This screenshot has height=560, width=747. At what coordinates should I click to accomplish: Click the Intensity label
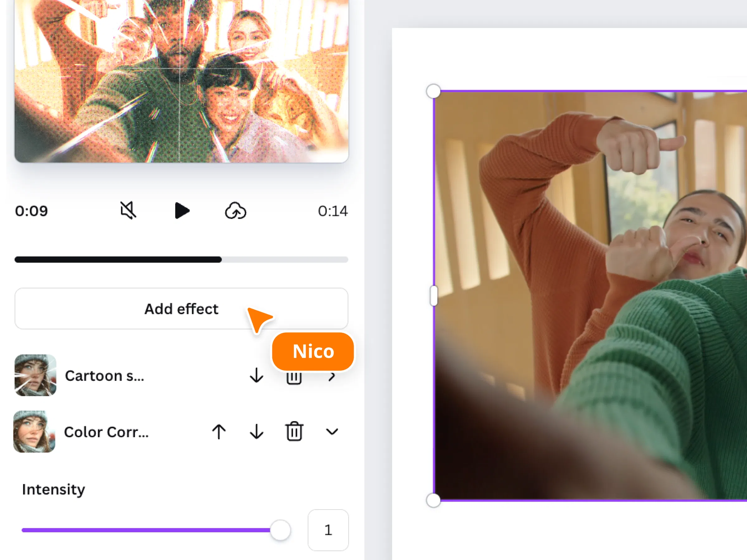click(x=53, y=489)
